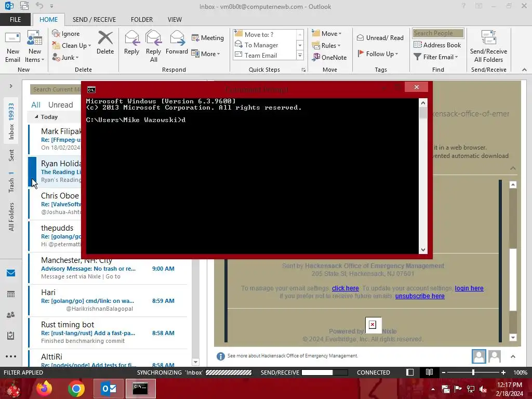This screenshot has height=399, width=532.
Task: Open the Filter Email dropdown
Action: [x=436, y=57]
